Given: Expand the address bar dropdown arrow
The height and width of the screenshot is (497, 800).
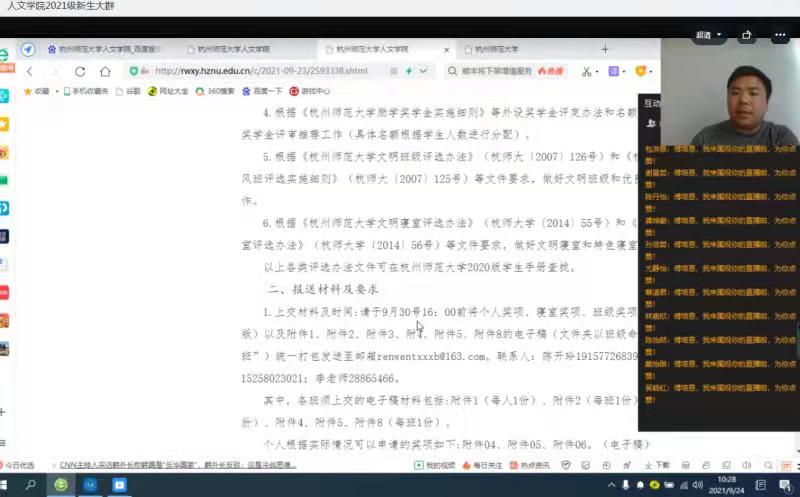Looking at the screenshot, I should coord(424,71).
